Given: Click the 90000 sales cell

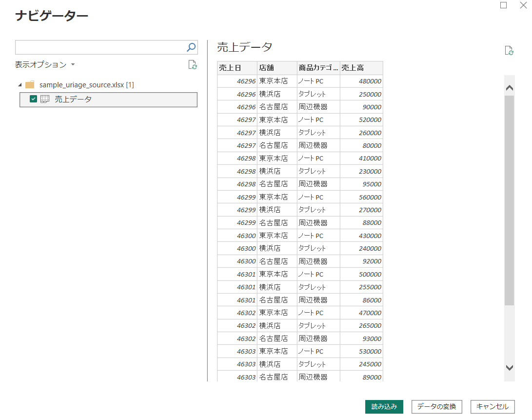Looking at the screenshot, I should [x=361, y=107].
